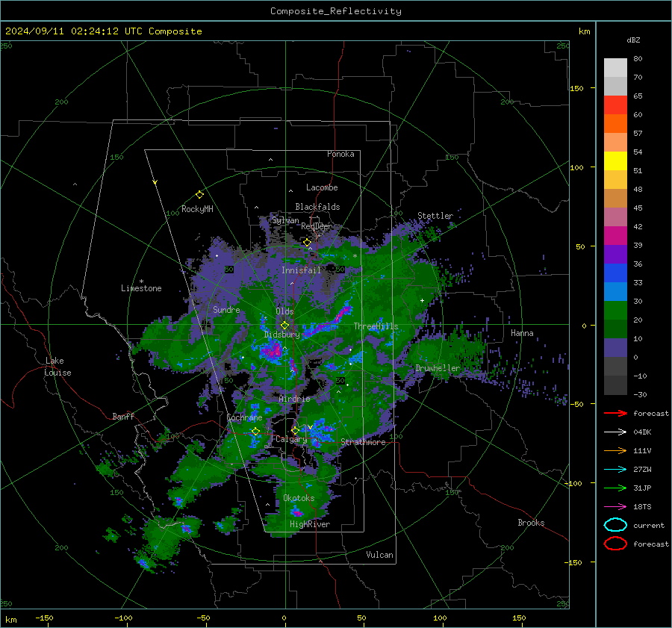This screenshot has height=628, width=672.
Task: Select the Drumheller label
Action: click(x=438, y=368)
